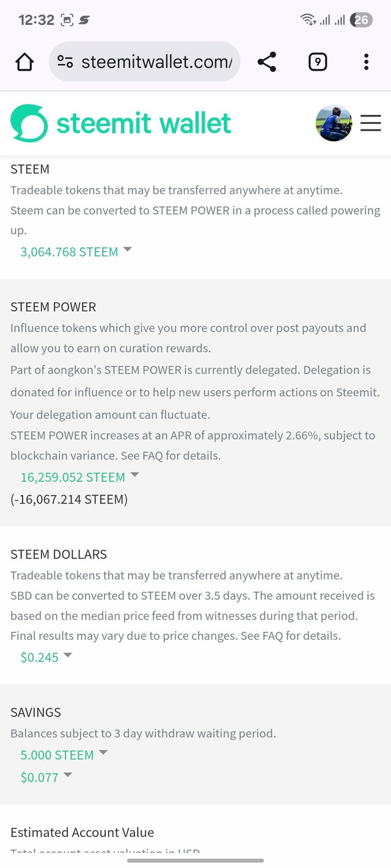
Task: Expand the 16,259.052 STEEM power dropdown
Action: pos(79,477)
